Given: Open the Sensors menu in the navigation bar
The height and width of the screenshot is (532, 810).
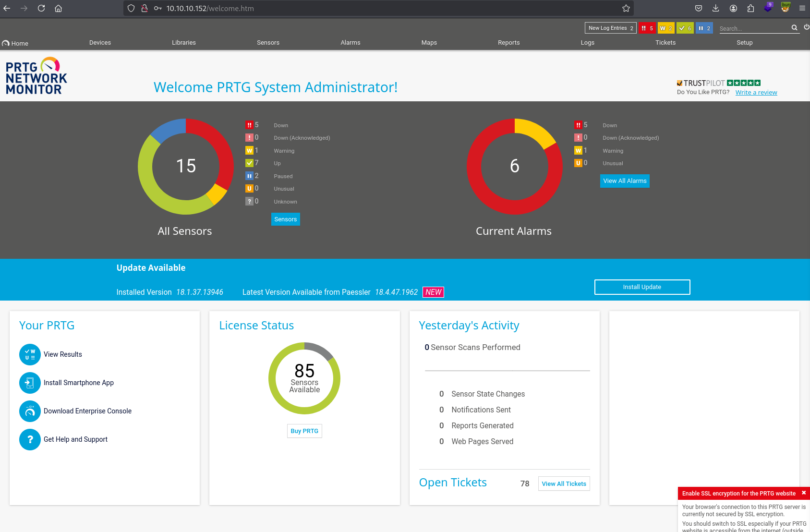Looking at the screenshot, I should pos(268,43).
